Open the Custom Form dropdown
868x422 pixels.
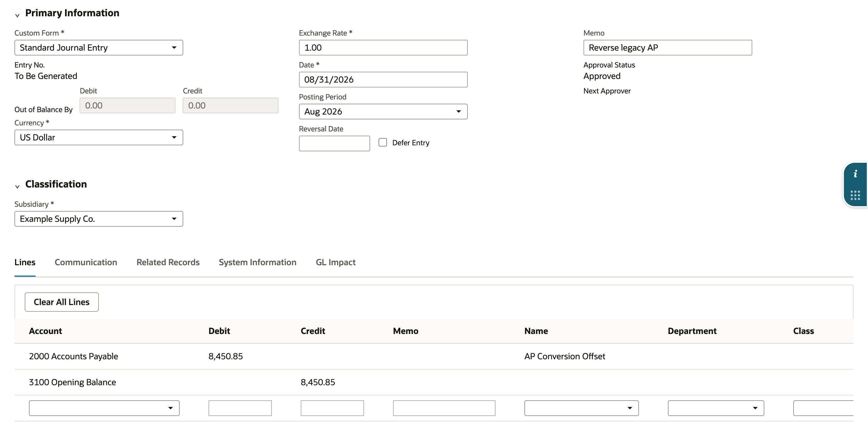(99, 48)
